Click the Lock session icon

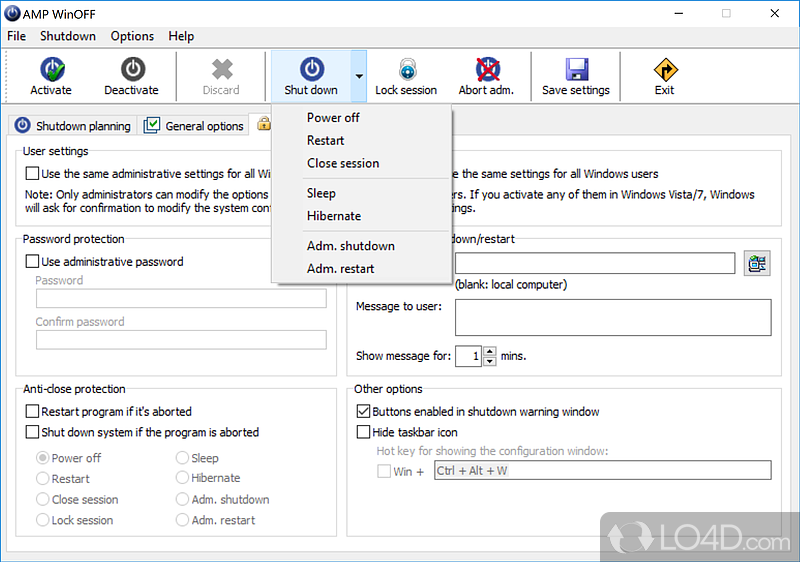click(x=406, y=69)
